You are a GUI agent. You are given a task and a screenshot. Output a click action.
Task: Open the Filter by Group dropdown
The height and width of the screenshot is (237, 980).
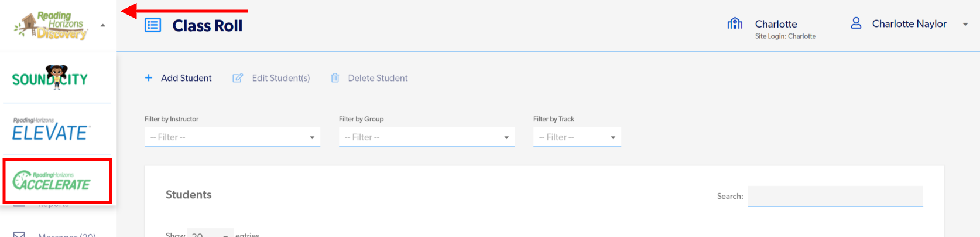[x=426, y=137]
